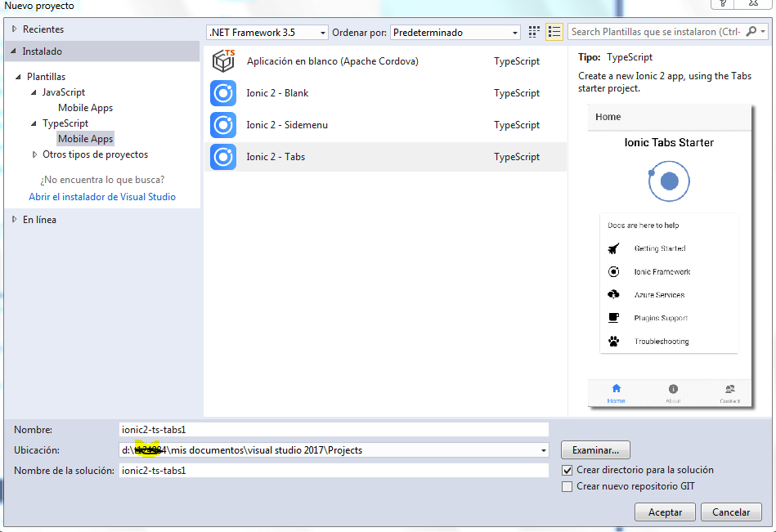Open Abrir el instalador de Visual Studio link
The image size is (776, 532).
(102, 197)
